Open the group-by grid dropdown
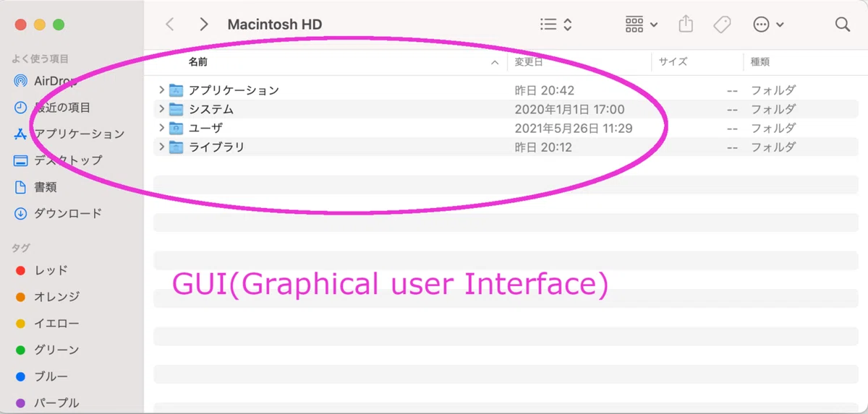Screen dimensions: 868x414 pos(641,25)
